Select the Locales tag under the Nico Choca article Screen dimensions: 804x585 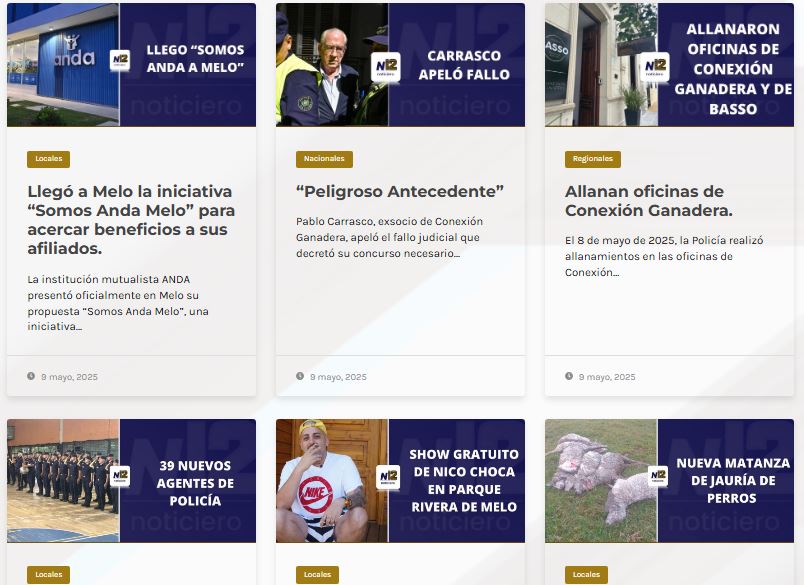[x=317, y=575]
